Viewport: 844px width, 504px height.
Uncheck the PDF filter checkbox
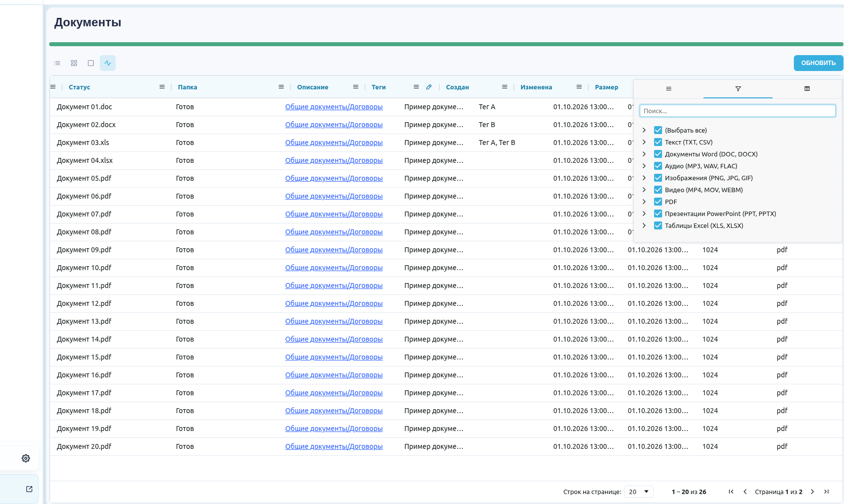tap(658, 202)
